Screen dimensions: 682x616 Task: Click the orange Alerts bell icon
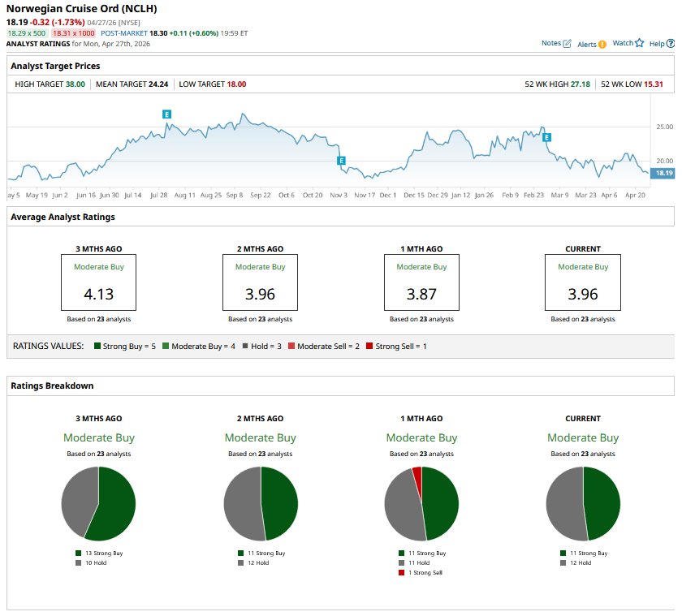602,45
